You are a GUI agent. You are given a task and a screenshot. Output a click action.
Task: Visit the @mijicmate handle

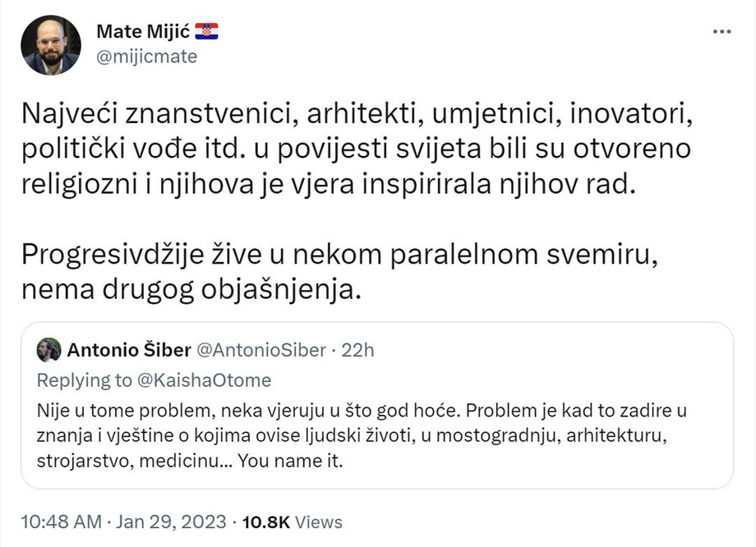[x=146, y=57]
